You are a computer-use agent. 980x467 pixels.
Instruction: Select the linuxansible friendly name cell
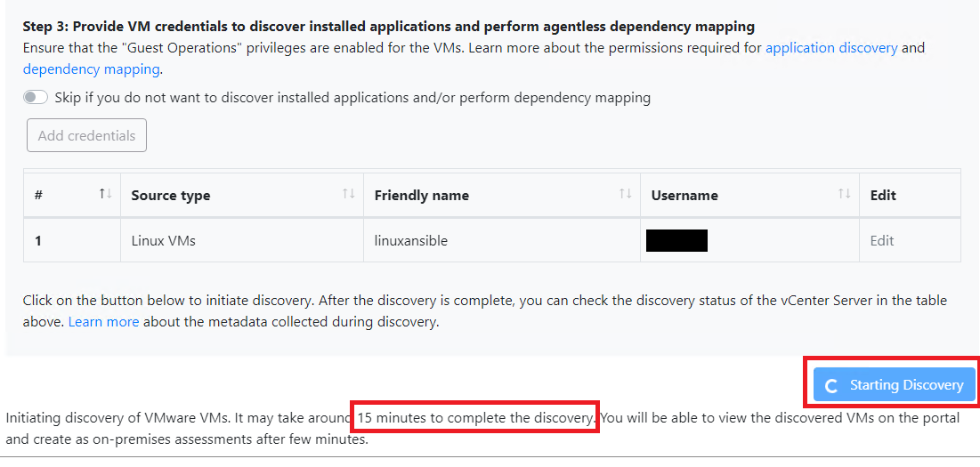click(502, 240)
